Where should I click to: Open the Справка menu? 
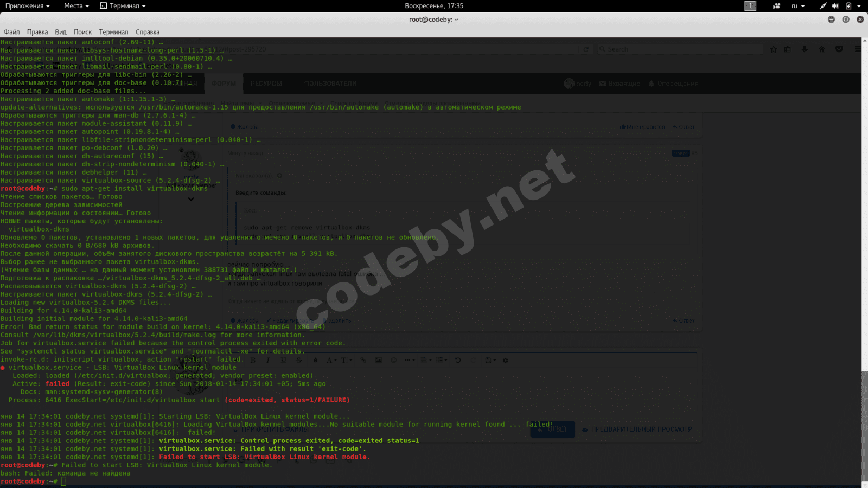[148, 32]
